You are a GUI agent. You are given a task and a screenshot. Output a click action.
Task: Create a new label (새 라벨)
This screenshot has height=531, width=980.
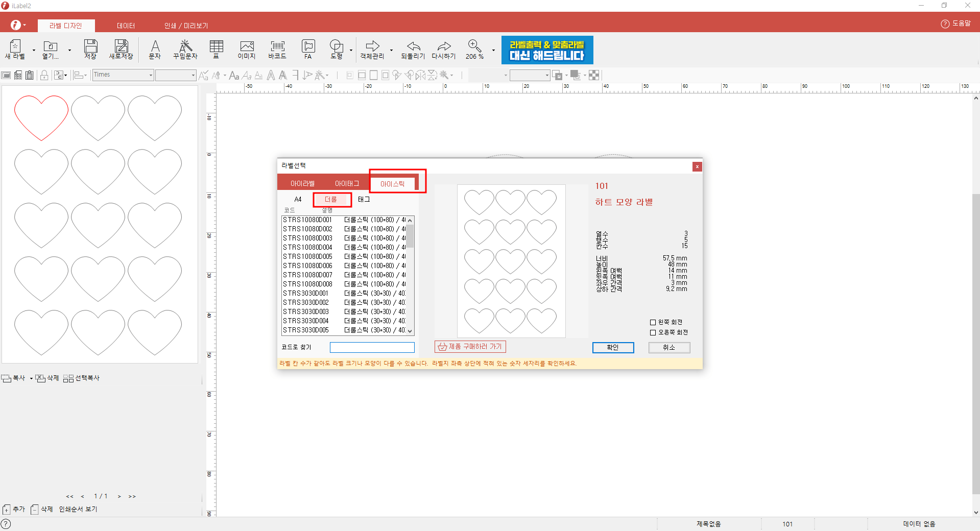[x=15, y=50]
